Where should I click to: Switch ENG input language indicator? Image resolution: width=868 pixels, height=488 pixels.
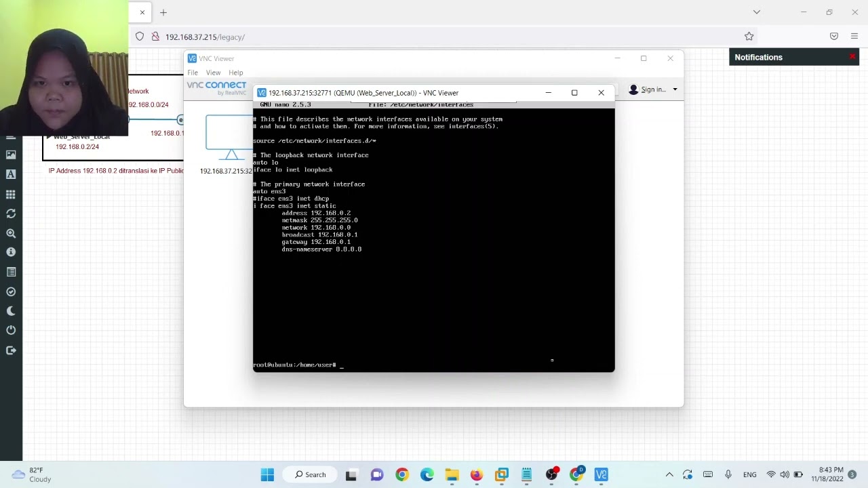click(x=750, y=474)
